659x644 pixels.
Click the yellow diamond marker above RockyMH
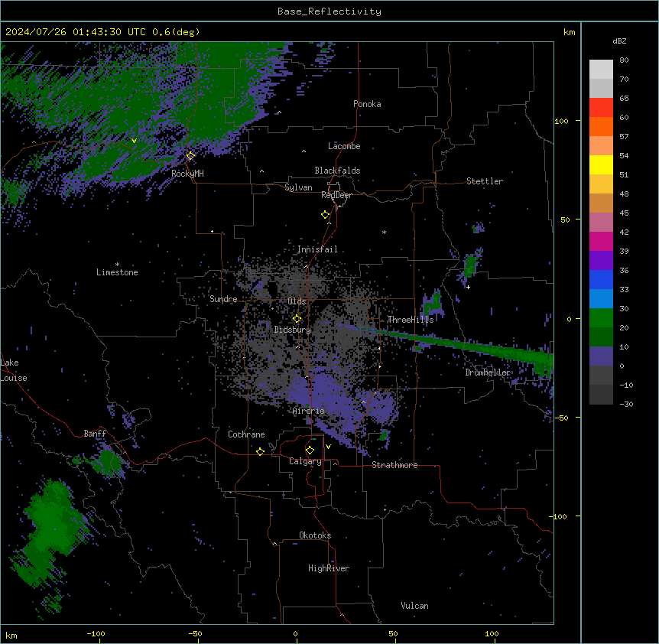coord(190,155)
